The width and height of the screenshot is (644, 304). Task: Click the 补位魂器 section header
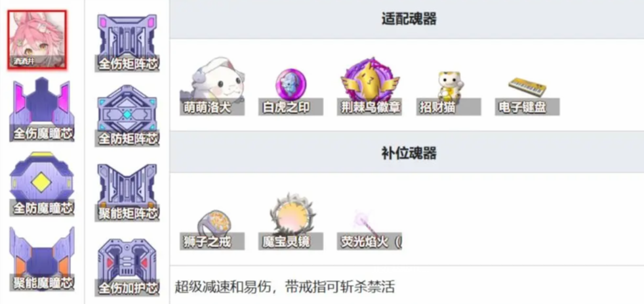pyautogui.click(x=409, y=153)
